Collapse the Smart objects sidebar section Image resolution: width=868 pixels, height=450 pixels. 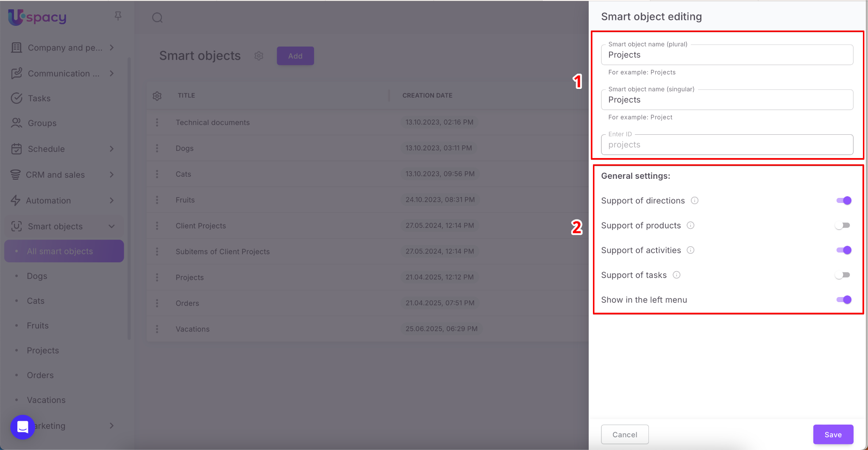[112, 226]
